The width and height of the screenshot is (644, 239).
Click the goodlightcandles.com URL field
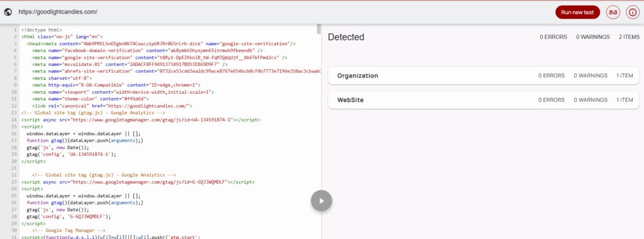pos(57,12)
